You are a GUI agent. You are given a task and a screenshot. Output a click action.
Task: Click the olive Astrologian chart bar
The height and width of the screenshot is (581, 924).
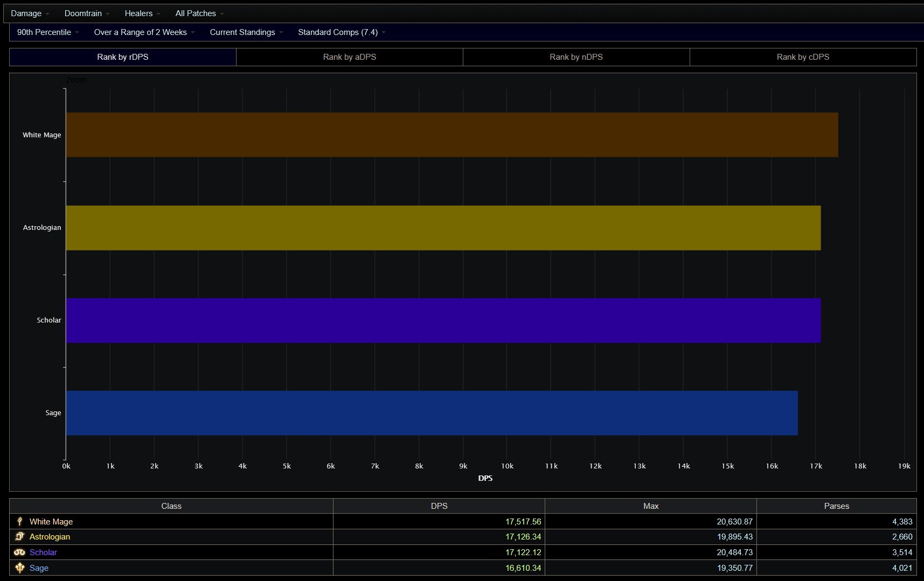pos(443,228)
